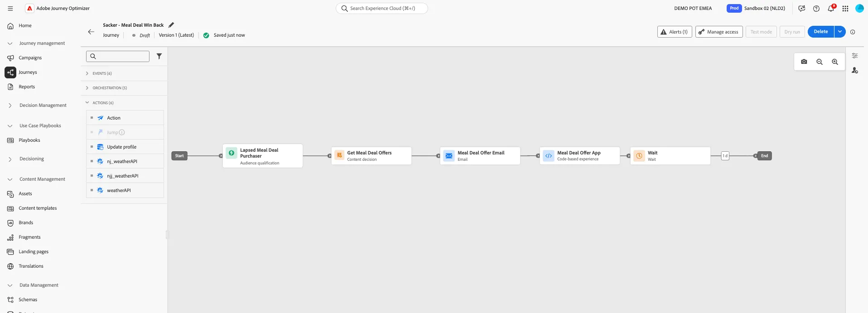Screen dimensions: 868x313
Task: Navigate to Landing pages
Action: (34, 252)
